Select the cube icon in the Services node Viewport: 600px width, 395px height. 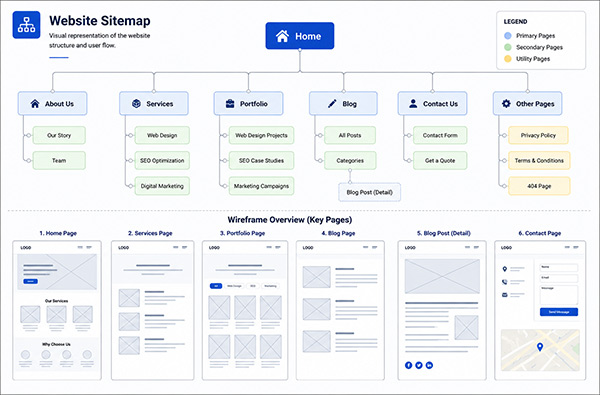136,103
